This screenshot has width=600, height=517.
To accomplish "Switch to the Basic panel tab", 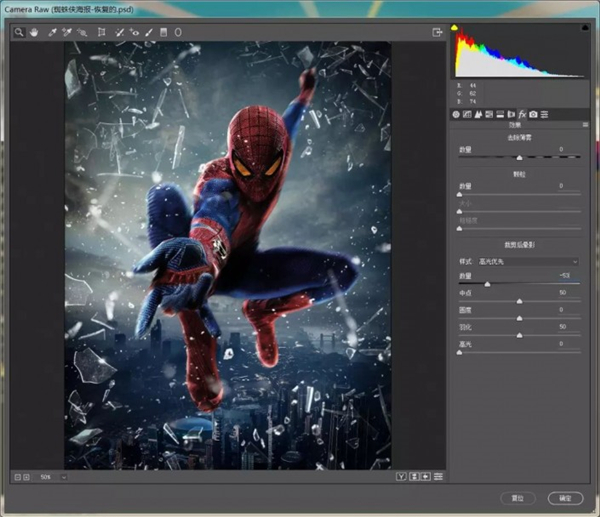I will [x=456, y=114].
